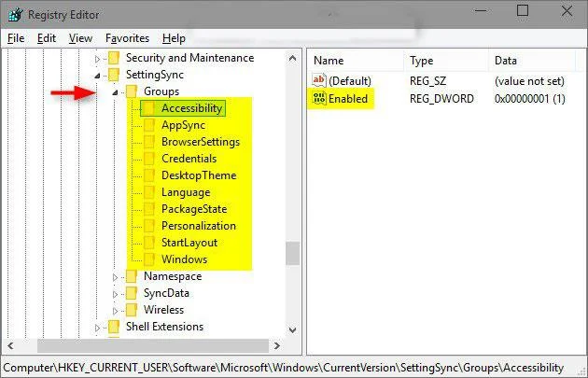The width and height of the screenshot is (588, 378).
Task: Expand the Security and Maintenance key
Action: click(97, 59)
